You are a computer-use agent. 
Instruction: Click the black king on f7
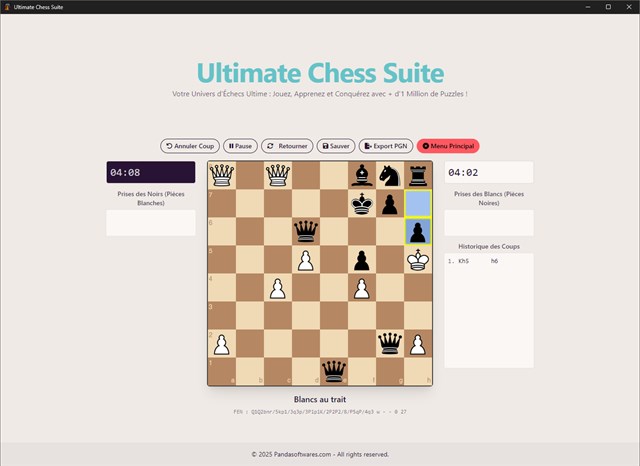pyautogui.click(x=362, y=203)
